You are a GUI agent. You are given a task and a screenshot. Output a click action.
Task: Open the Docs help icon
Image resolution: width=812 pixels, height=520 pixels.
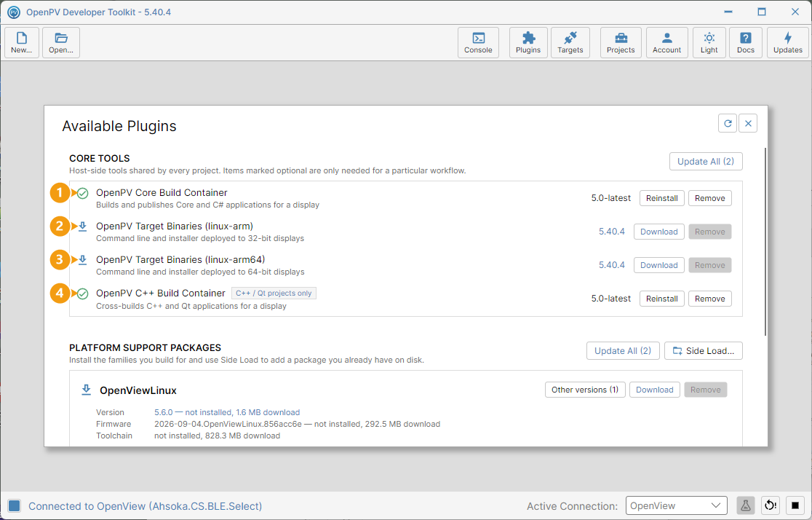click(746, 42)
